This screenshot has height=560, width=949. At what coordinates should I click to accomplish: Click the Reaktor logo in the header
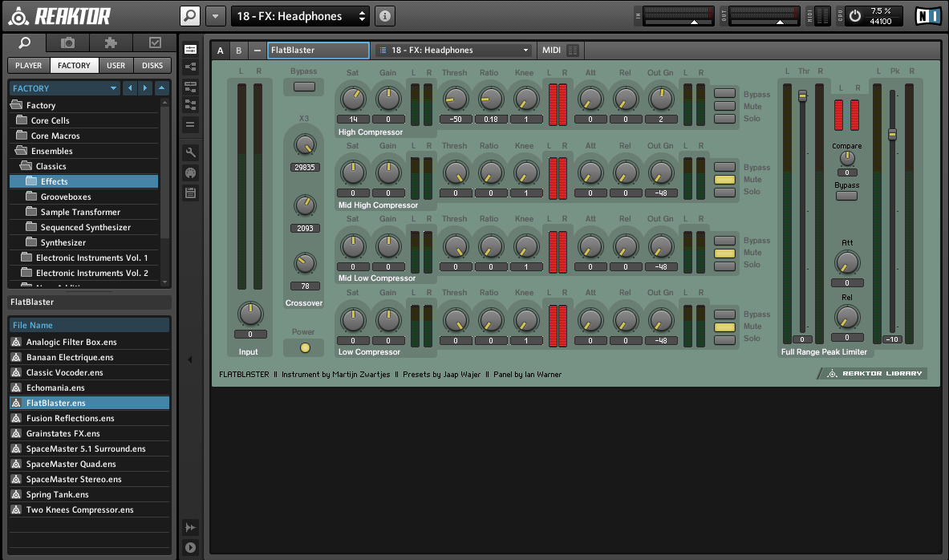pos(59,16)
